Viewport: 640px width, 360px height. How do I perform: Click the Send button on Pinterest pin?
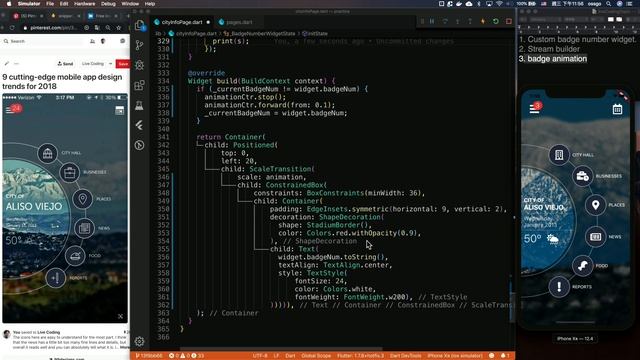(x=65, y=64)
